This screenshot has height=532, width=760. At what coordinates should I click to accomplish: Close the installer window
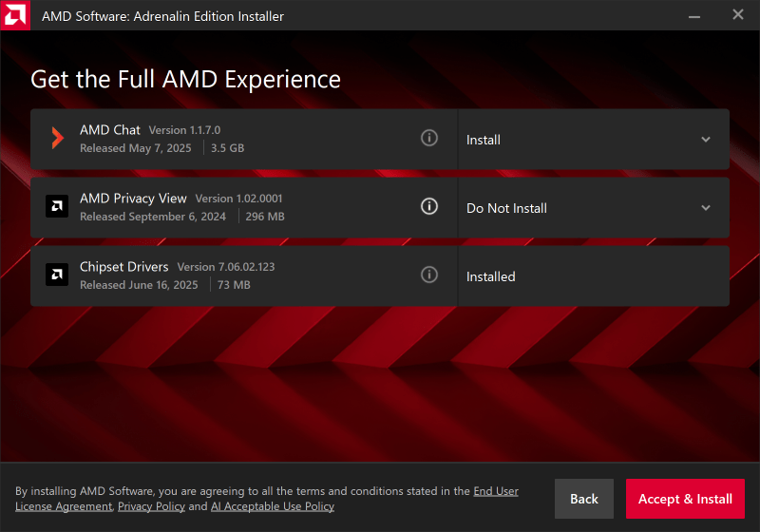(x=738, y=14)
